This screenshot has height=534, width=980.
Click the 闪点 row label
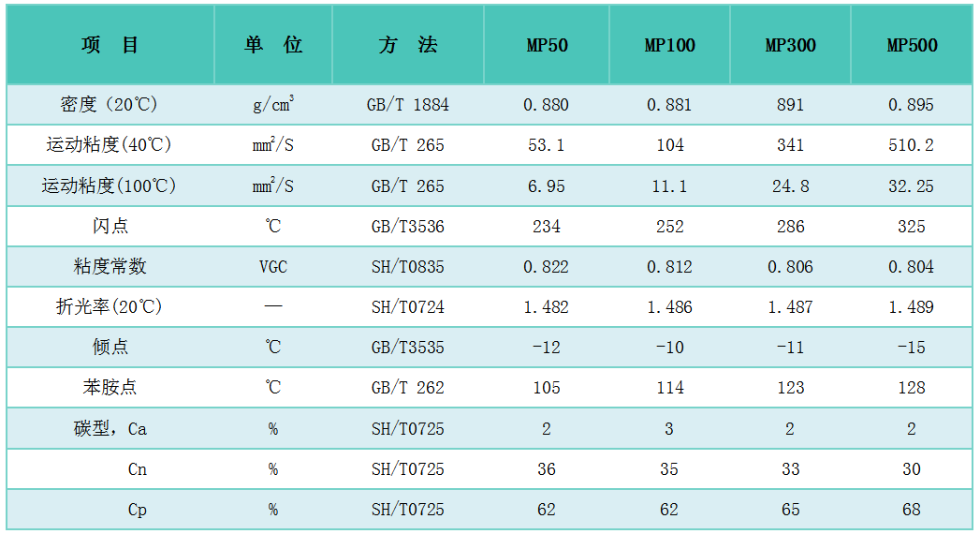[110, 226]
